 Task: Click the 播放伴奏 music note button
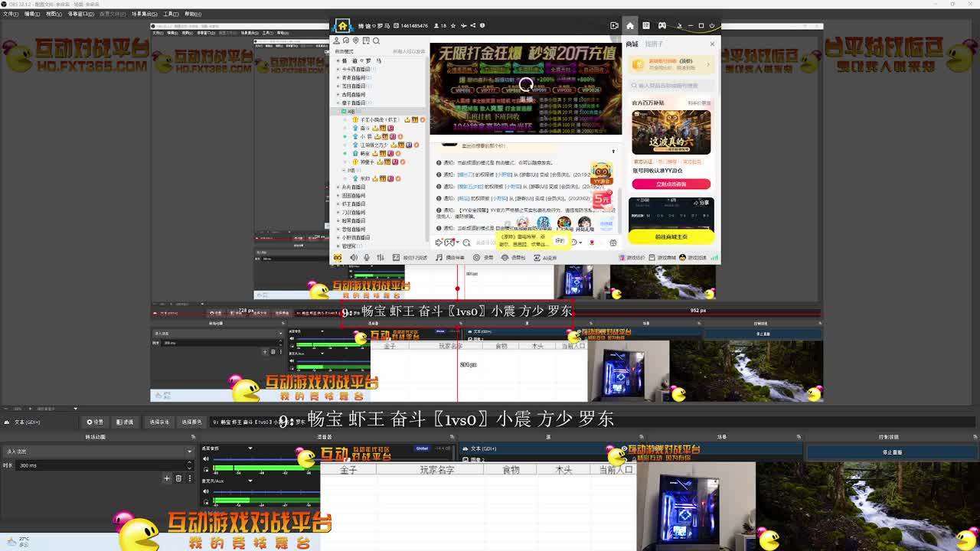tap(450, 258)
